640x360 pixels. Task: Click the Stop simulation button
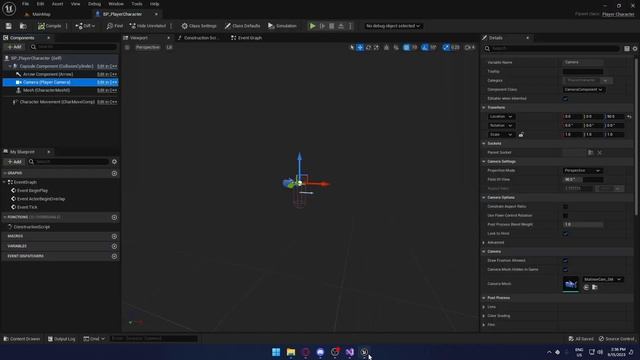[331, 26]
